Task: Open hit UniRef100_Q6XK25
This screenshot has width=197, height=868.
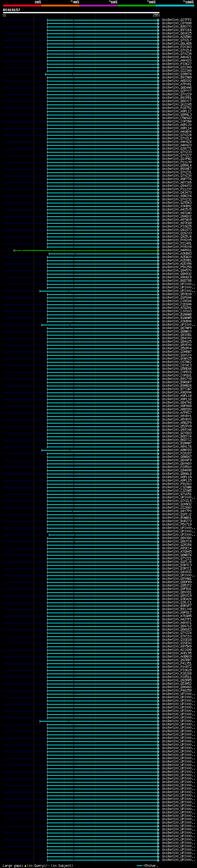Action: click(177, 33)
